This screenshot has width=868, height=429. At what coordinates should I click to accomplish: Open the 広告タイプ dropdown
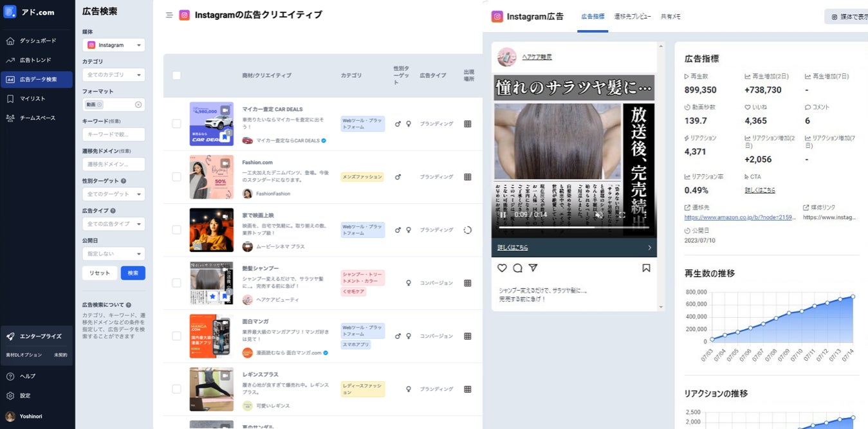pyautogui.click(x=114, y=224)
